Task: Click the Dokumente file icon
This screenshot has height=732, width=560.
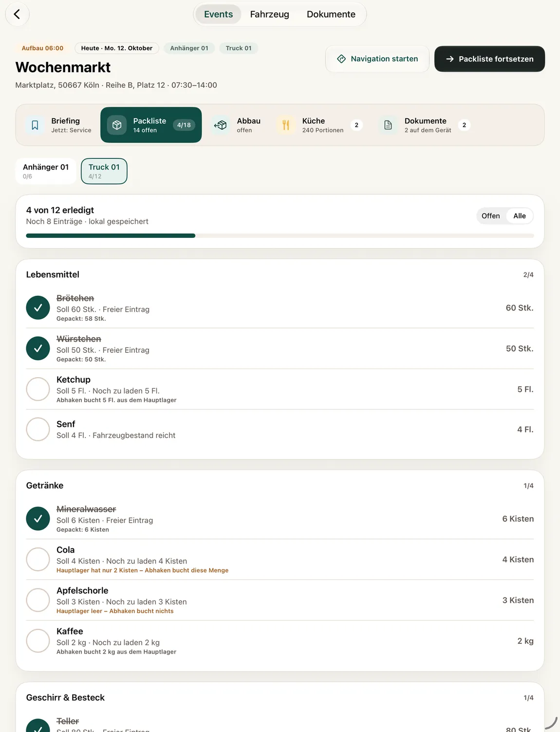Action: click(x=388, y=125)
